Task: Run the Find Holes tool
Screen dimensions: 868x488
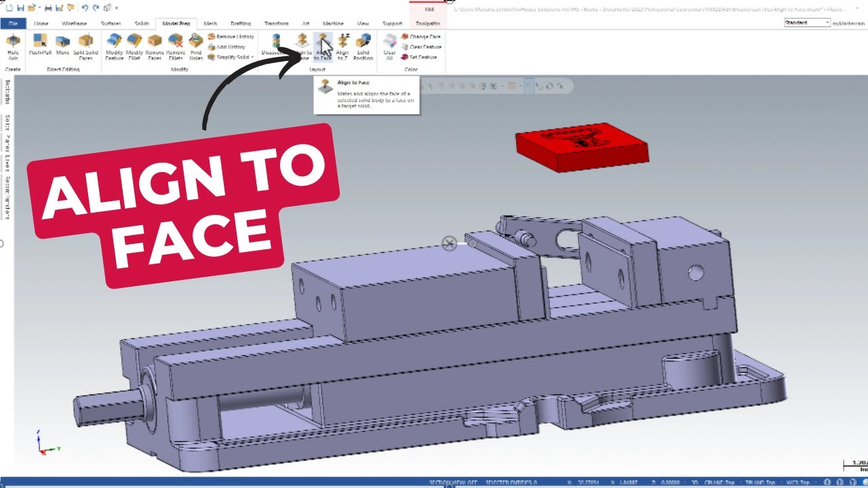Action: [x=196, y=47]
